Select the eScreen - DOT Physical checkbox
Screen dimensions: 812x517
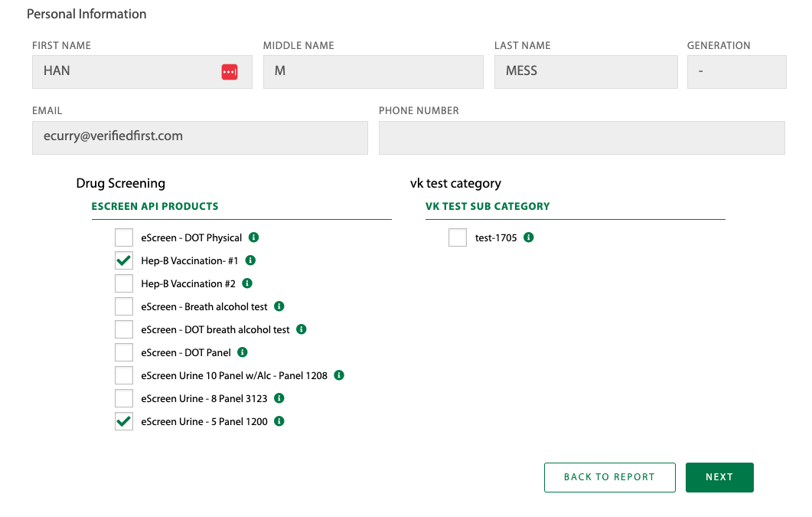click(123, 237)
